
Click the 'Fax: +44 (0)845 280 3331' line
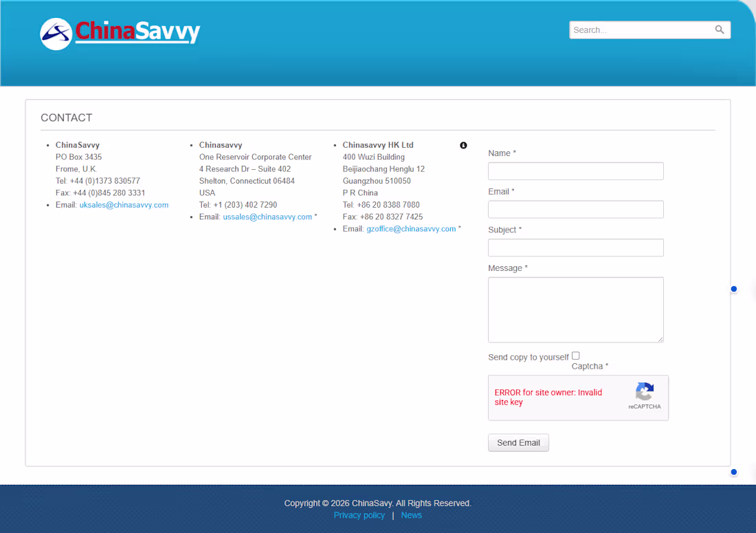[100, 193]
